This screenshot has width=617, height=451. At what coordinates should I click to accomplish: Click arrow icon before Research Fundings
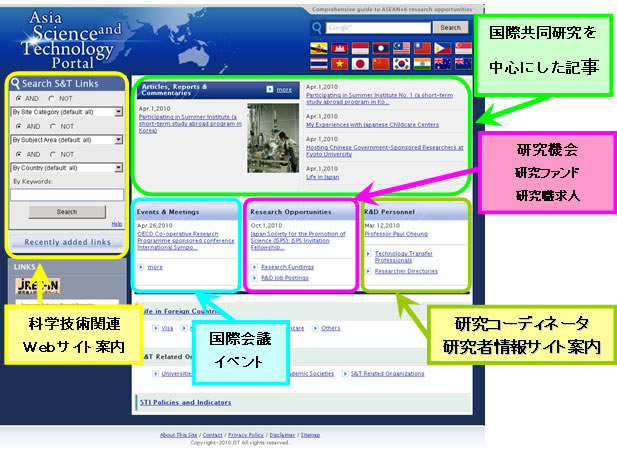pyautogui.click(x=254, y=267)
